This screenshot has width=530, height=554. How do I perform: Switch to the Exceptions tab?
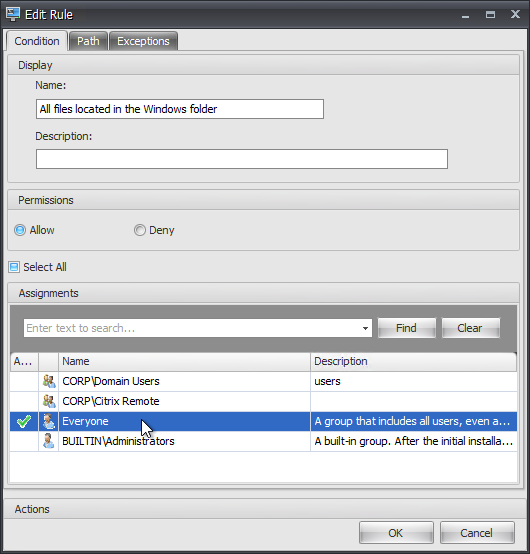click(x=143, y=41)
